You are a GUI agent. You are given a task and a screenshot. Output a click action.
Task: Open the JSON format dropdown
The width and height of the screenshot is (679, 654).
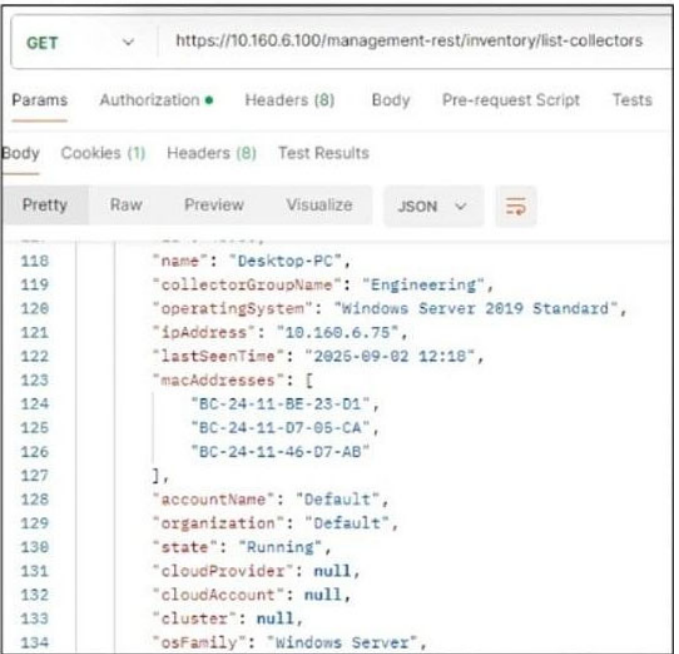(433, 206)
